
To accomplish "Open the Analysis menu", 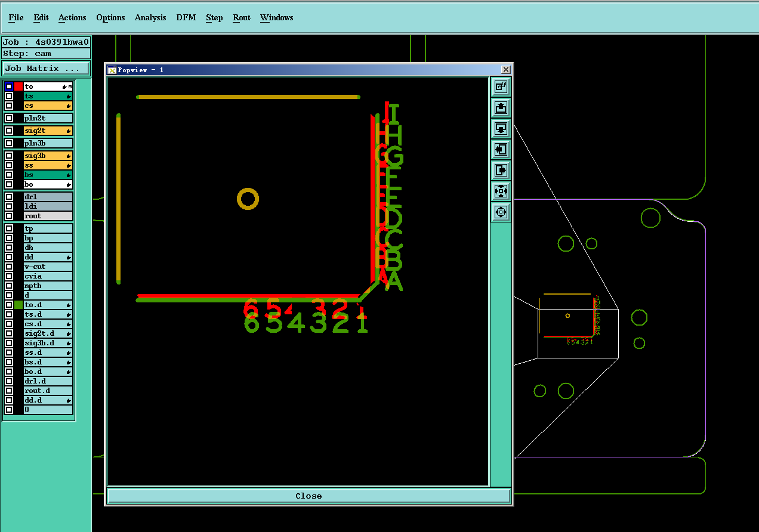I will [x=150, y=17].
